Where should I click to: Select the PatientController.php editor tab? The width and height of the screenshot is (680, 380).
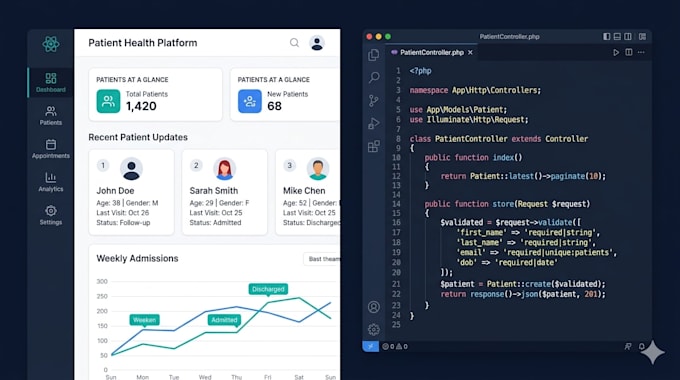click(x=432, y=52)
